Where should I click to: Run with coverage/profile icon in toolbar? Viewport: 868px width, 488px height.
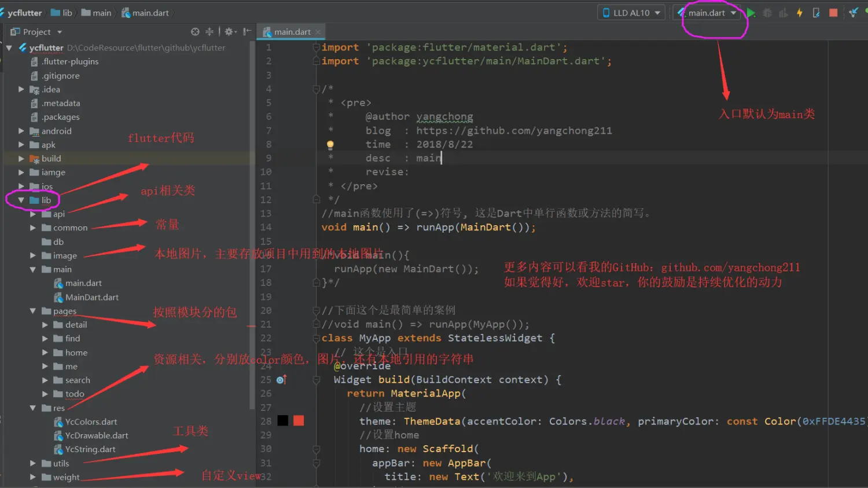tap(784, 13)
